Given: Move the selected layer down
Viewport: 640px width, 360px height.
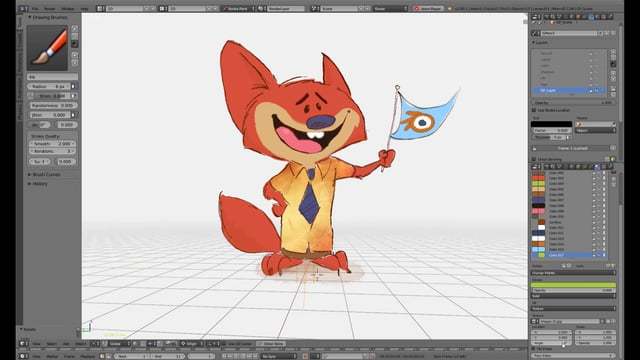Looking at the screenshot, I should 613,79.
